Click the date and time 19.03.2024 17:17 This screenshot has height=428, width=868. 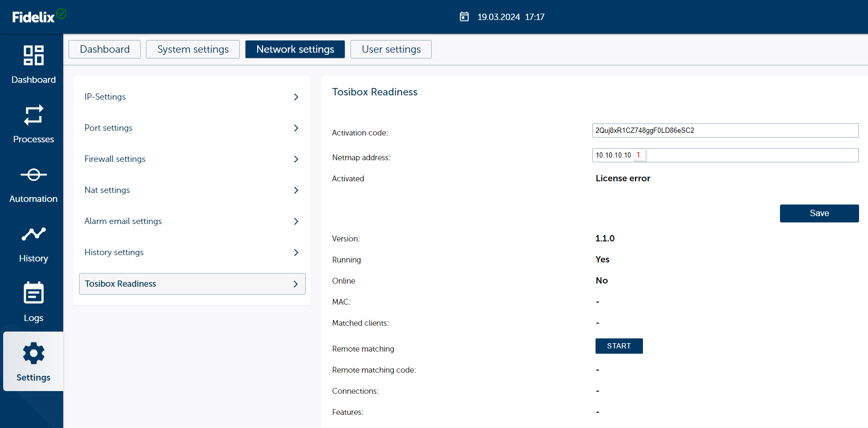pyautogui.click(x=511, y=17)
